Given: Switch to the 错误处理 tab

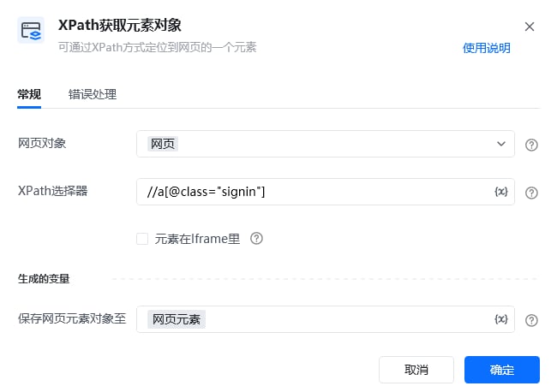Looking at the screenshot, I should pos(93,95).
